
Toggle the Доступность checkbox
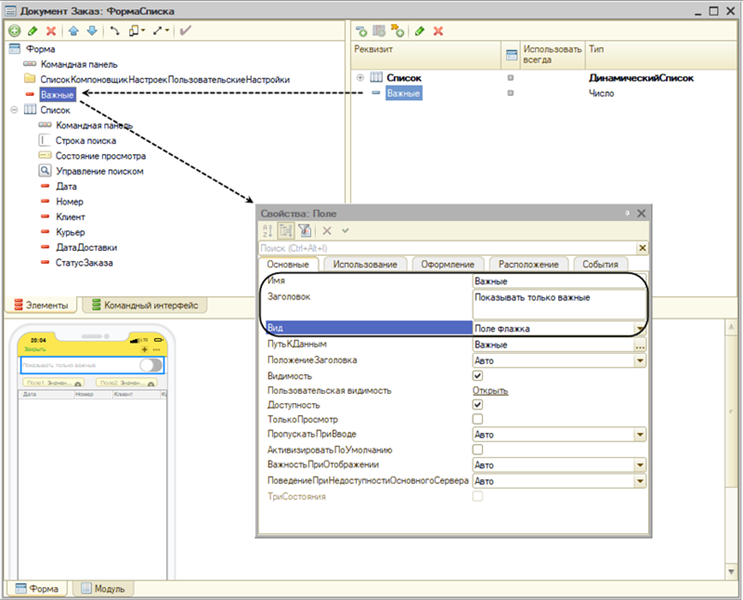click(x=478, y=405)
